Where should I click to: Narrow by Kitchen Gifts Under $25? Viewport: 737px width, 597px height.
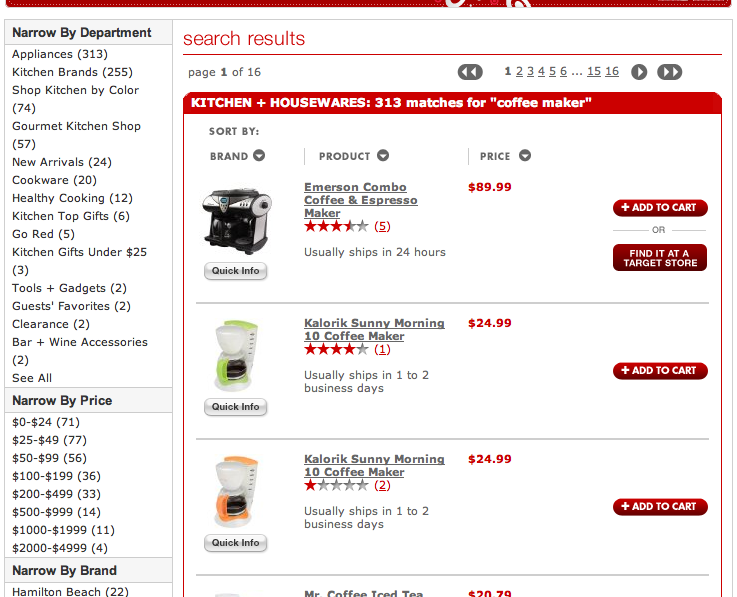[79, 261]
